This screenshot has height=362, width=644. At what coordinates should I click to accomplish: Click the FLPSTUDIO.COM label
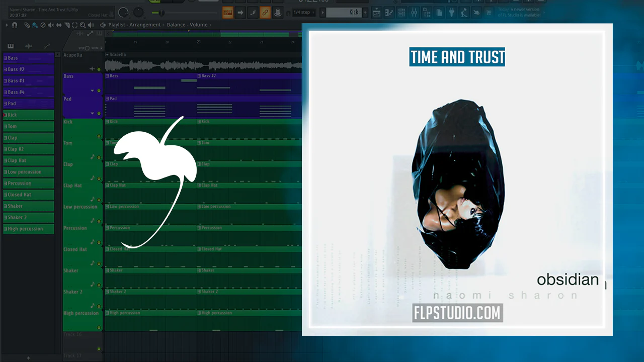point(457,313)
